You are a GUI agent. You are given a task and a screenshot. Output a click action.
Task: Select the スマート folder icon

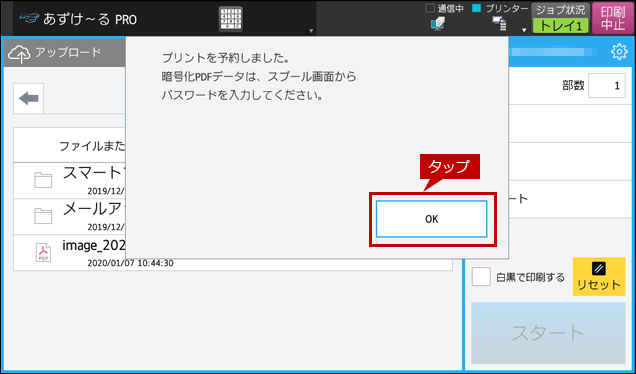(x=43, y=180)
